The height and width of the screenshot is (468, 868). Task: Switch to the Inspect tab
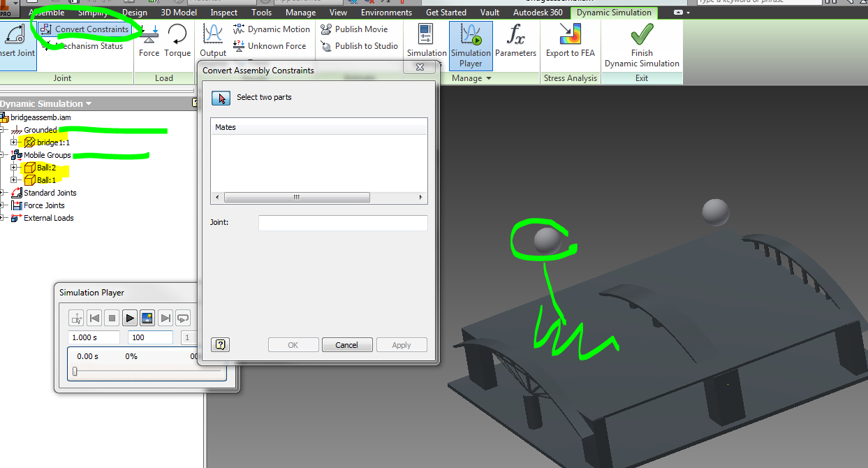(x=224, y=13)
